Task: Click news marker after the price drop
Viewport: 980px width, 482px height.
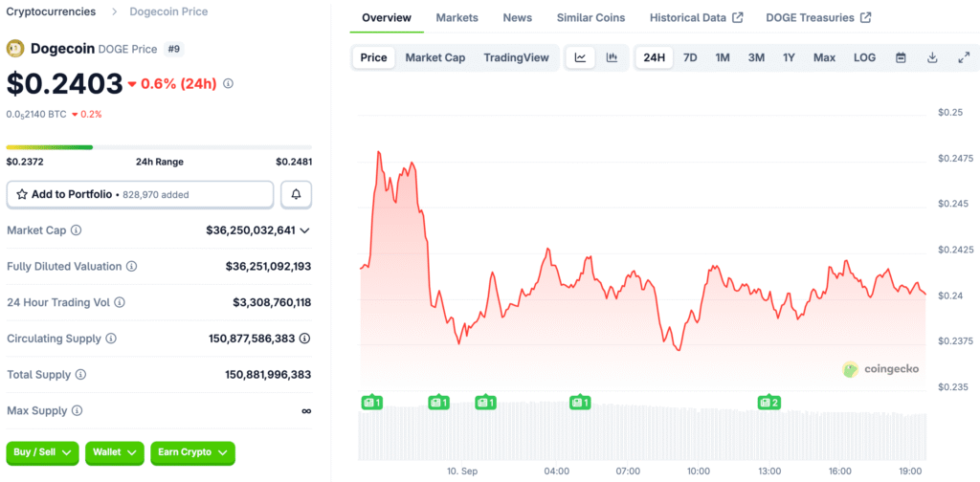Action: [438, 403]
